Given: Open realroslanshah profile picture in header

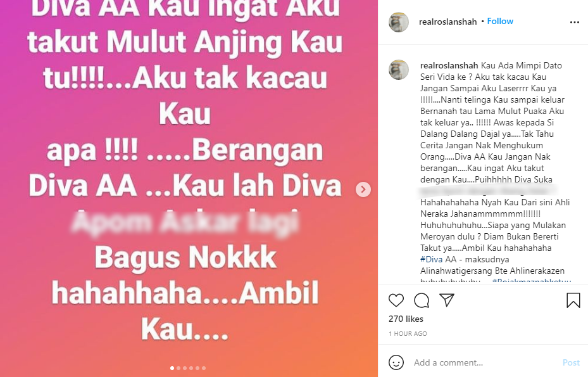Looking at the screenshot, I should point(399,22).
